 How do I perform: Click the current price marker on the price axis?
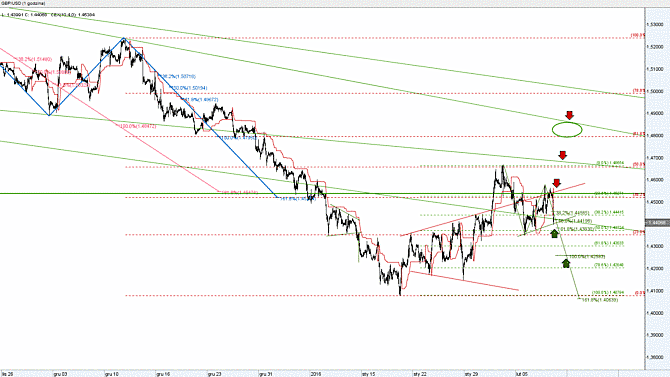click(x=657, y=223)
